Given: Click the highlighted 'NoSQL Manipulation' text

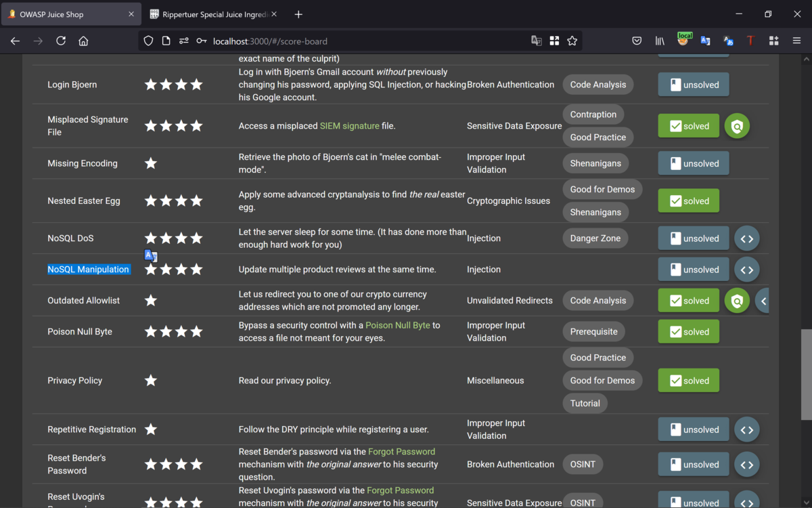Looking at the screenshot, I should click(88, 270).
